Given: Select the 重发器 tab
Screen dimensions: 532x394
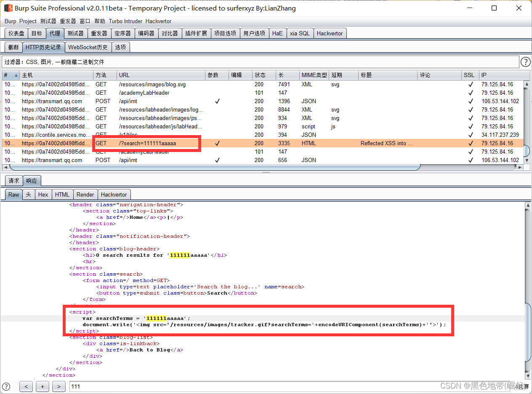Looking at the screenshot, I should click(x=99, y=33).
